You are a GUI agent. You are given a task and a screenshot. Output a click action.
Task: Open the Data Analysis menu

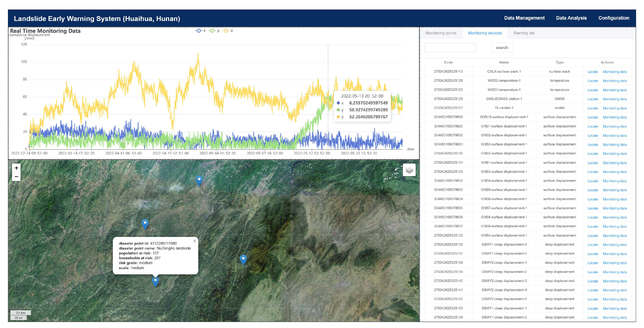[x=571, y=18]
